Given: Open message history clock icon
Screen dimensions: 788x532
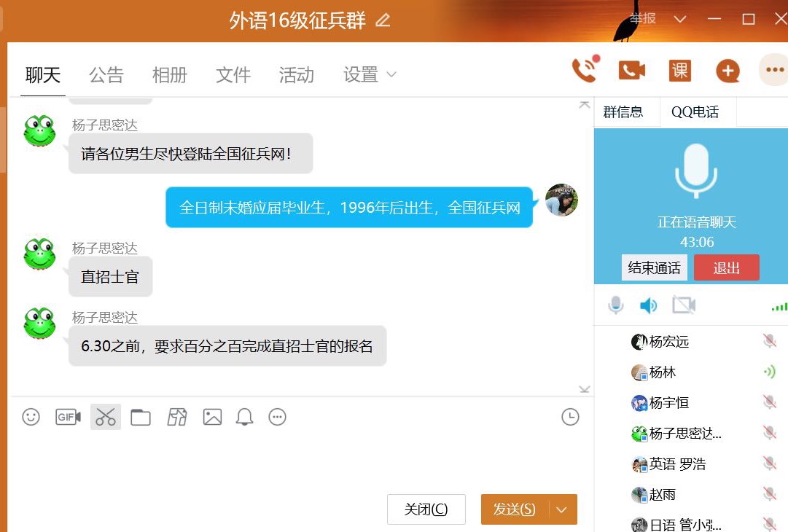Looking at the screenshot, I should click(570, 417).
